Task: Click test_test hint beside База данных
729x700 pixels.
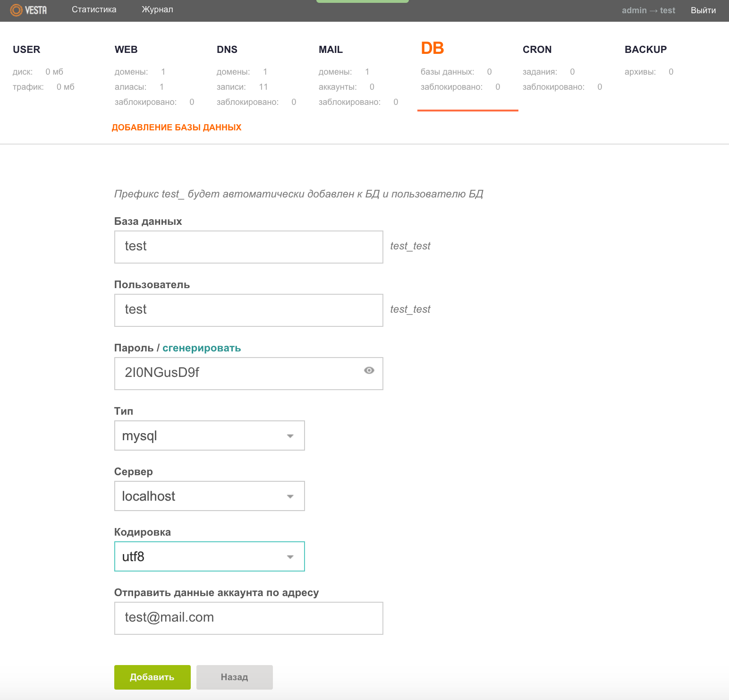Action: tap(410, 246)
